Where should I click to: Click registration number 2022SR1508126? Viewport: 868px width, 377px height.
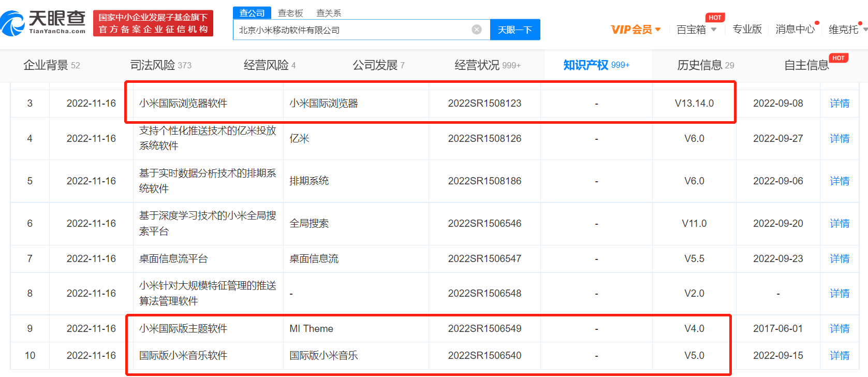tap(484, 138)
